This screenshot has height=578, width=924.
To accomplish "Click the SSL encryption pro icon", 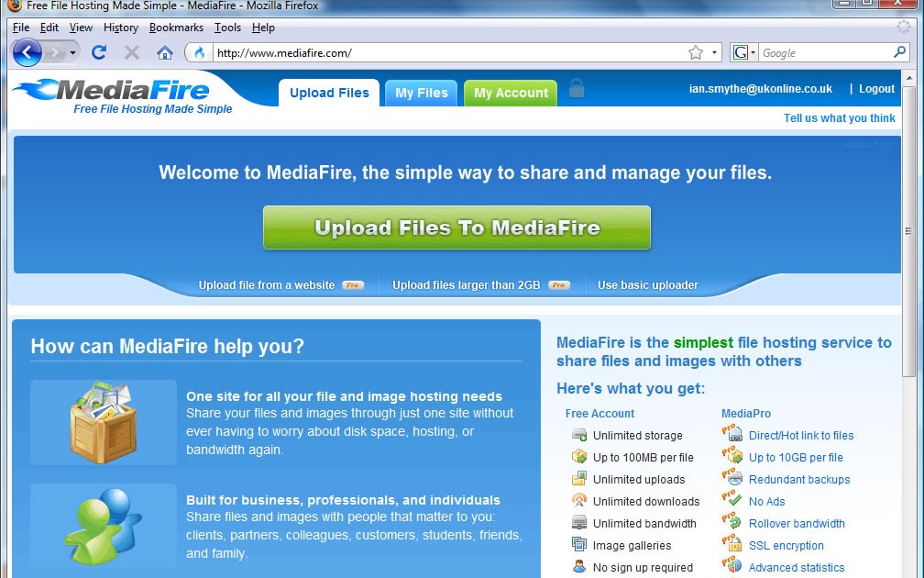I will (731, 542).
